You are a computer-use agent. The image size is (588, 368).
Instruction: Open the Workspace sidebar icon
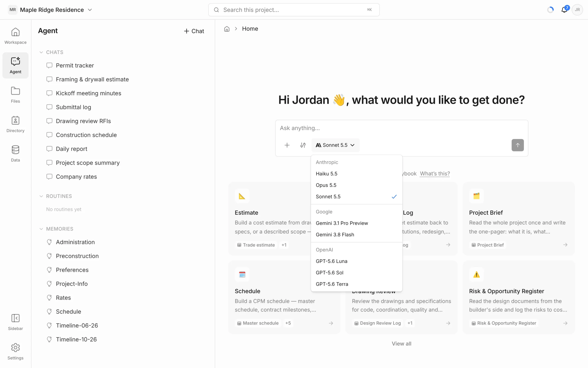(x=15, y=36)
